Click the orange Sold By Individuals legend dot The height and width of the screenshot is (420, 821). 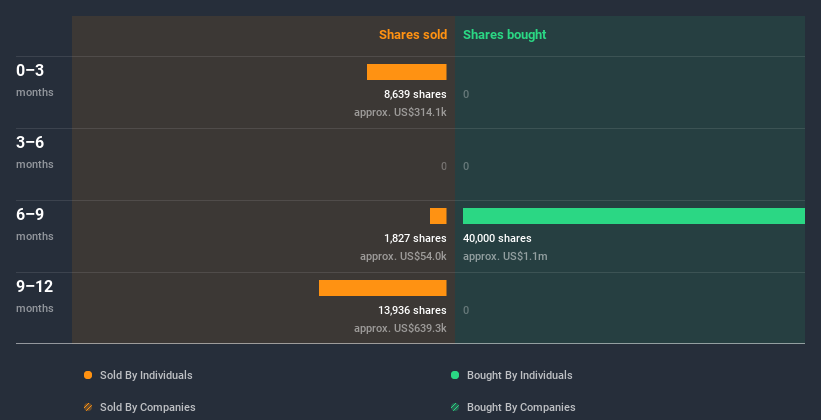[88, 375]
